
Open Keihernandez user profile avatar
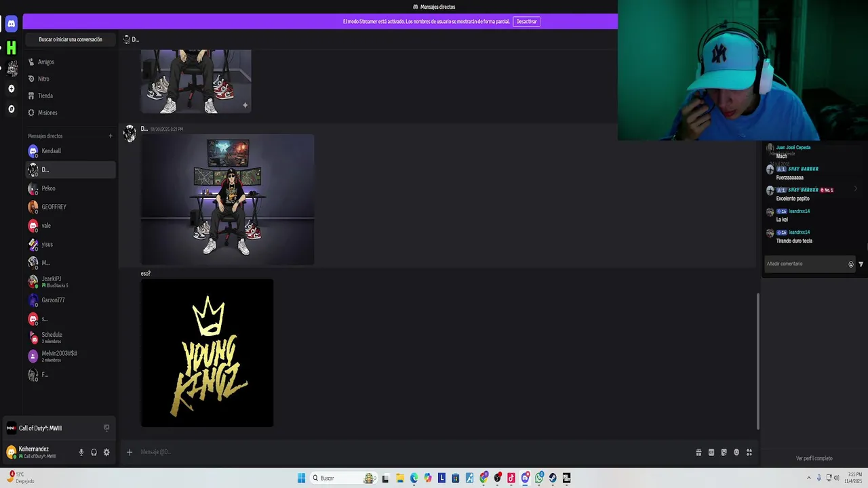11,452
